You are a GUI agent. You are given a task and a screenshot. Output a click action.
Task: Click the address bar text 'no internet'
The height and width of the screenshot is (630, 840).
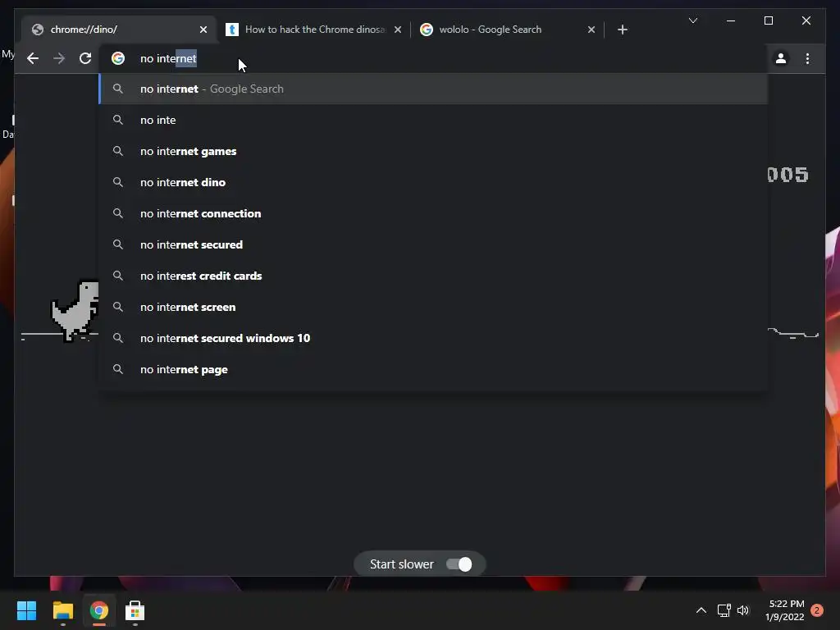pos(168,58)
